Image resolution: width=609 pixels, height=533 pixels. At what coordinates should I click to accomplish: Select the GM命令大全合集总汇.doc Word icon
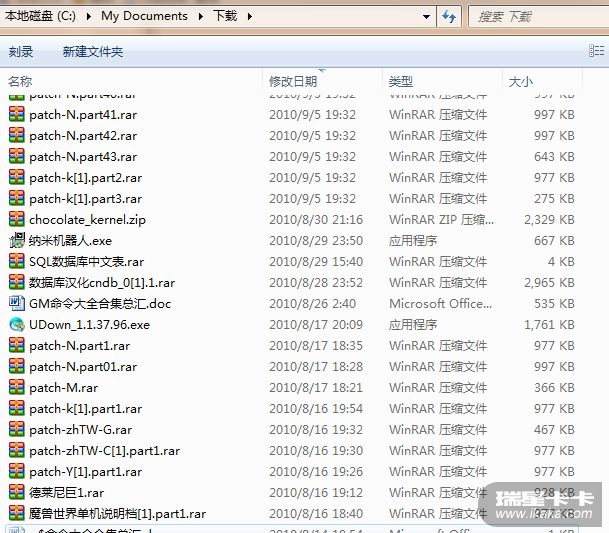point(17,303)
